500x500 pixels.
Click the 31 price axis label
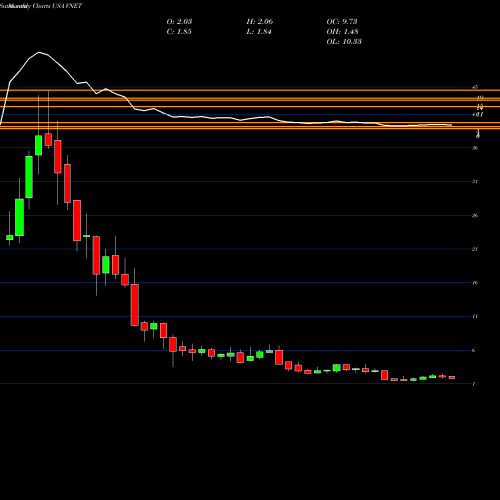[475, 182]
